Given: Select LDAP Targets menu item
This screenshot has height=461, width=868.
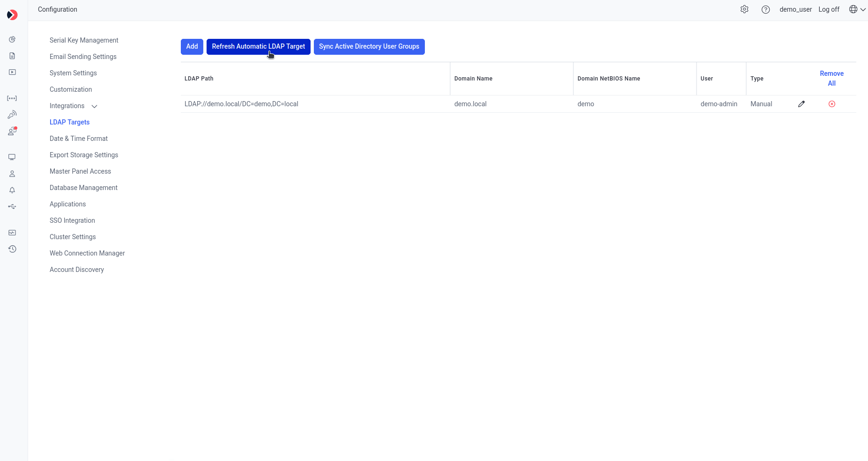Looking at the screenshot, I should 69,122.
